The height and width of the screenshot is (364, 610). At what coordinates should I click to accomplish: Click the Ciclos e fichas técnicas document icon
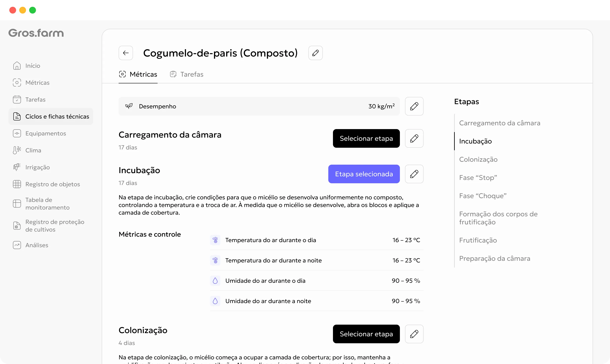pyautogui.click(x=17, y=116)
